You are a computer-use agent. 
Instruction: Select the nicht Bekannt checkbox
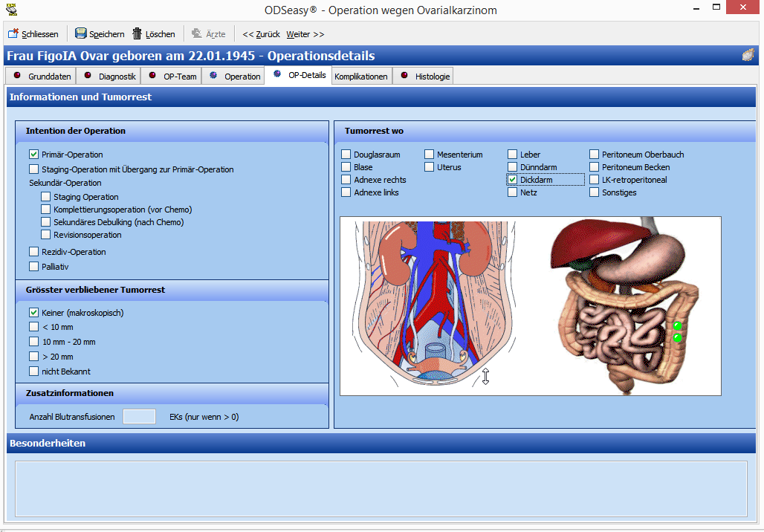pyautogui.click(x=33, y=372)
